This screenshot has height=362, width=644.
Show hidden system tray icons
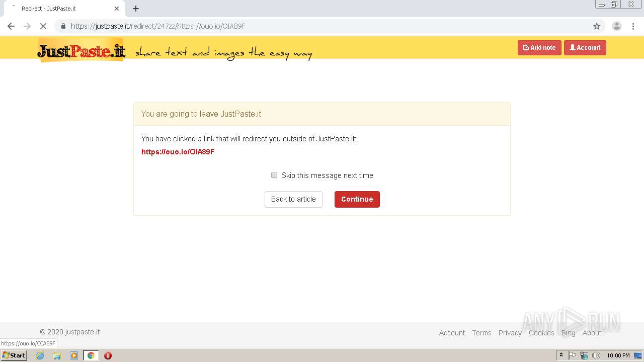click(561, 355)
